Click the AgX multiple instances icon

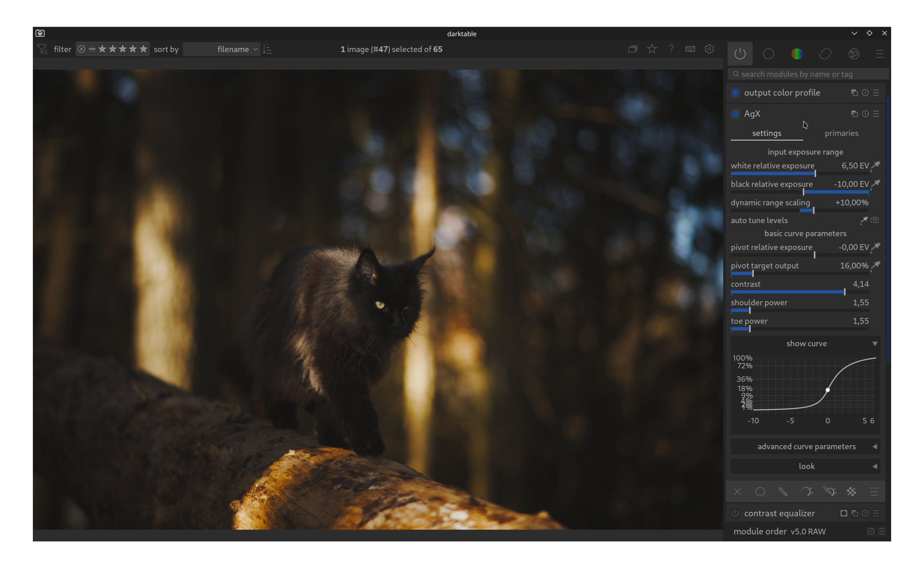coord(854,114)
